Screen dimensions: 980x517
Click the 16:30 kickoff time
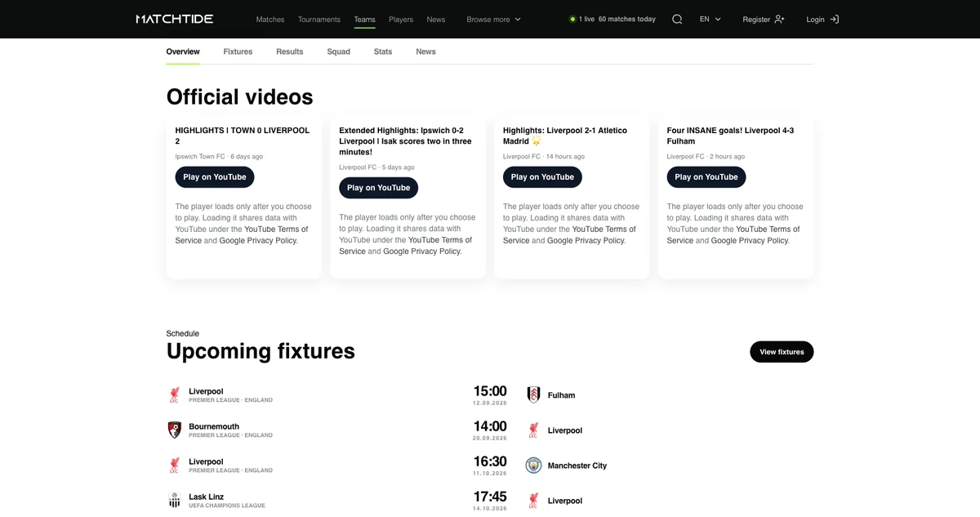tap(490, 461)
